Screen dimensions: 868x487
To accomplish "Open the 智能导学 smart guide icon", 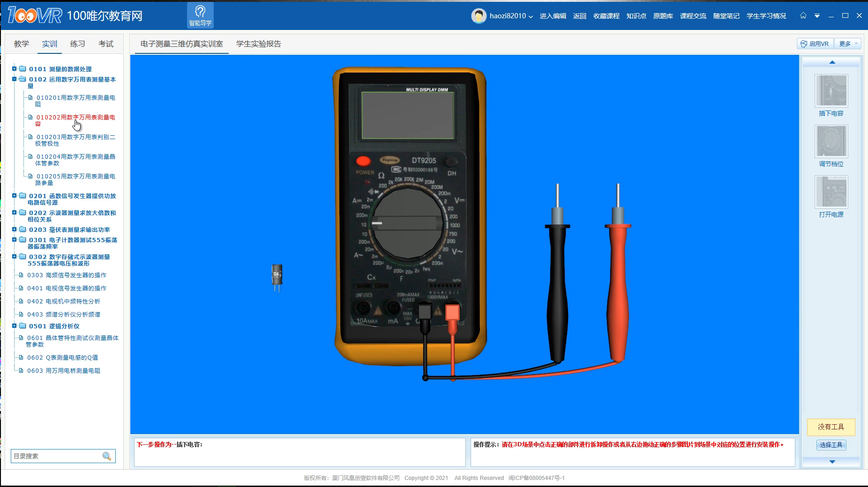I will [200, 15].
